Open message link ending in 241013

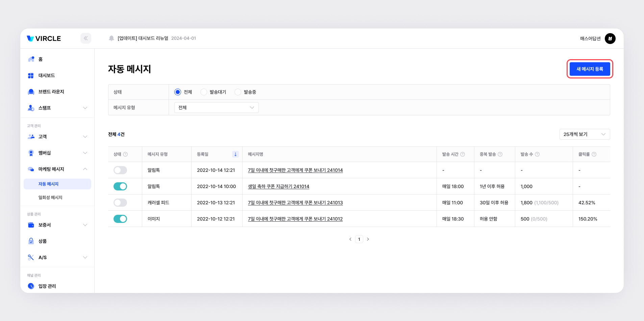pyautogui.click(x=295, y=203)
